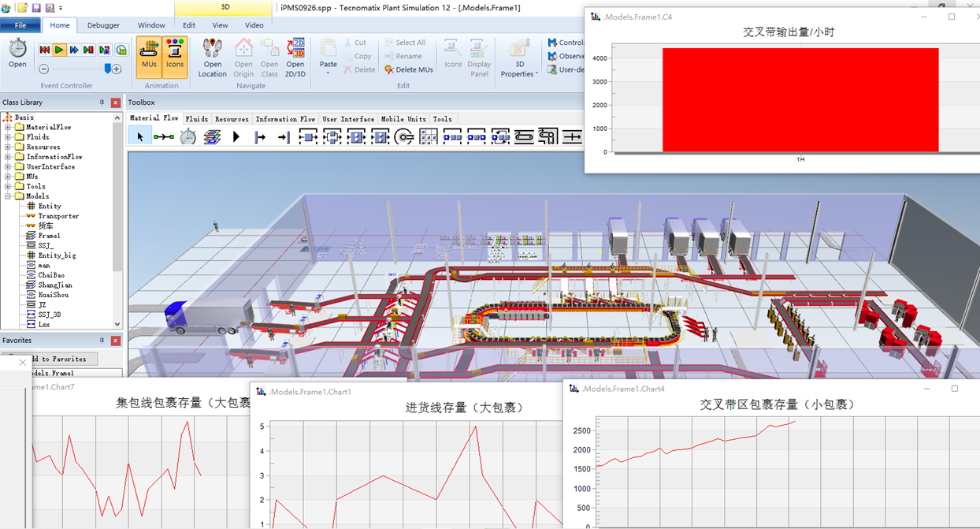Select the Track tool in Toolbox
Screen dimensions: 980x529
[573, 136]
